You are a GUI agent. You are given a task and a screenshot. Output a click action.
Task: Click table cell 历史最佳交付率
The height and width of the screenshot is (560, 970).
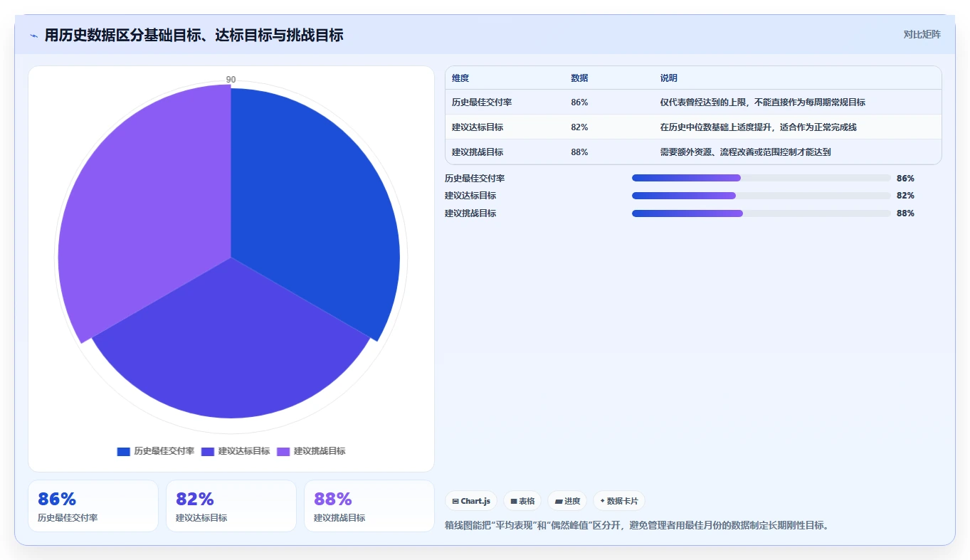[482, 102]
